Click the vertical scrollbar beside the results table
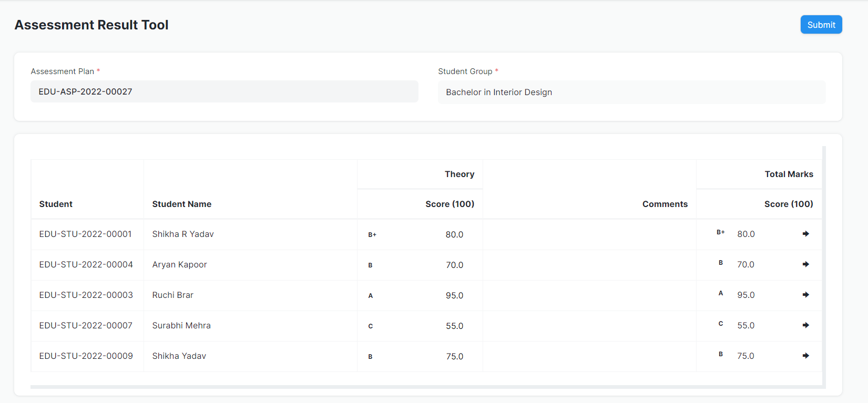Screen dimensions: 868x403 [824, 263]
